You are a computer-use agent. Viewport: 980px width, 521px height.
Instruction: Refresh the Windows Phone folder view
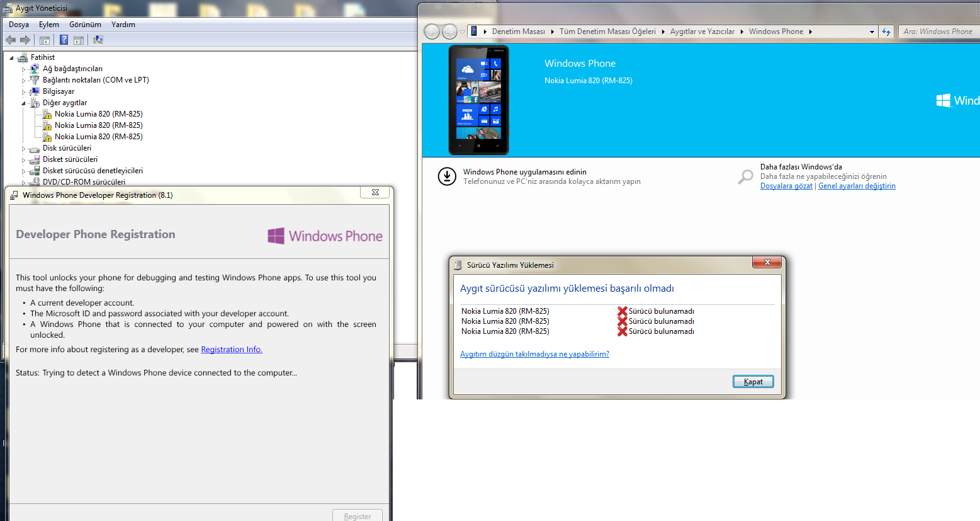click(886, 31)
